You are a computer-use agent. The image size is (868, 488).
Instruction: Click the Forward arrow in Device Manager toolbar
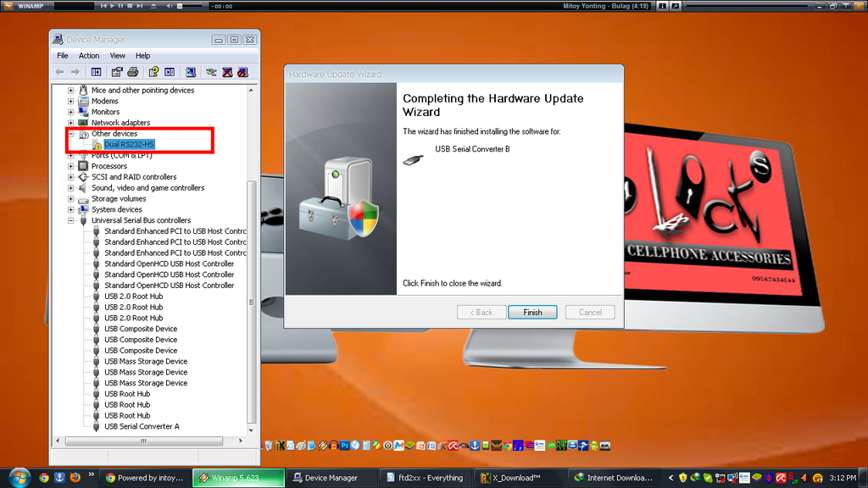pos(75,72)
